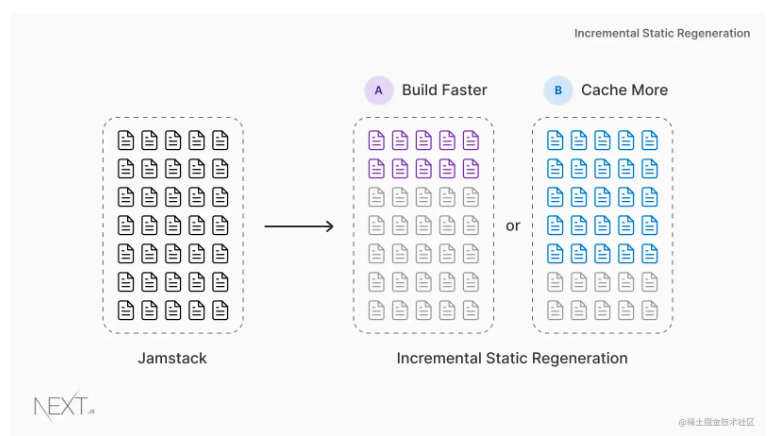Screen dimensions: 768x436
Task: Click the last purple document in second row
Action: [x=471, y=169]
